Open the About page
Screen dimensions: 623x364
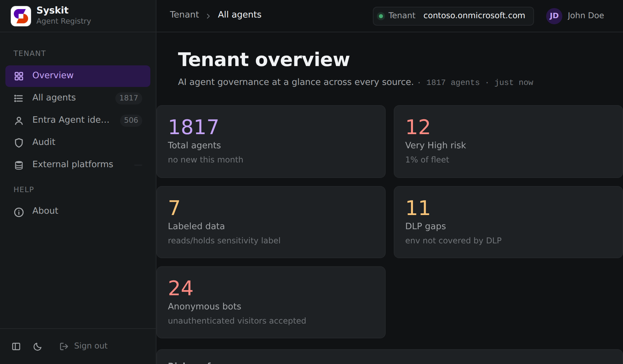[78, 211]
